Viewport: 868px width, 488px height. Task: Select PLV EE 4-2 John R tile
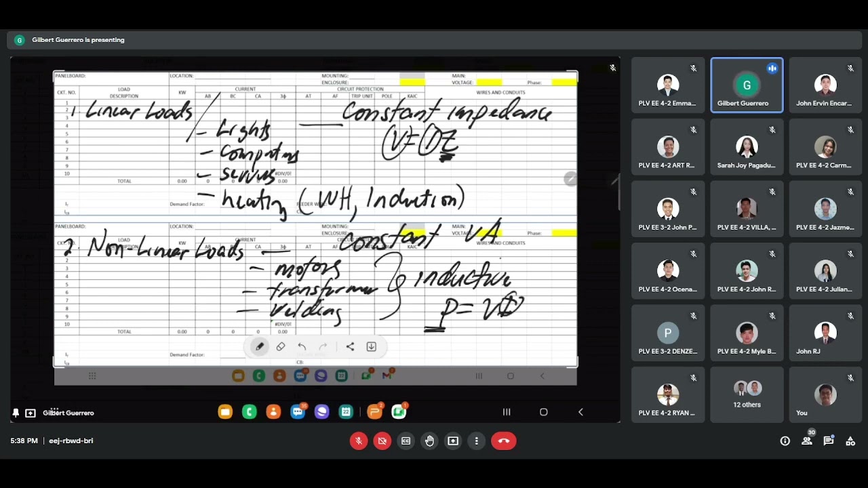coord(747,270)
